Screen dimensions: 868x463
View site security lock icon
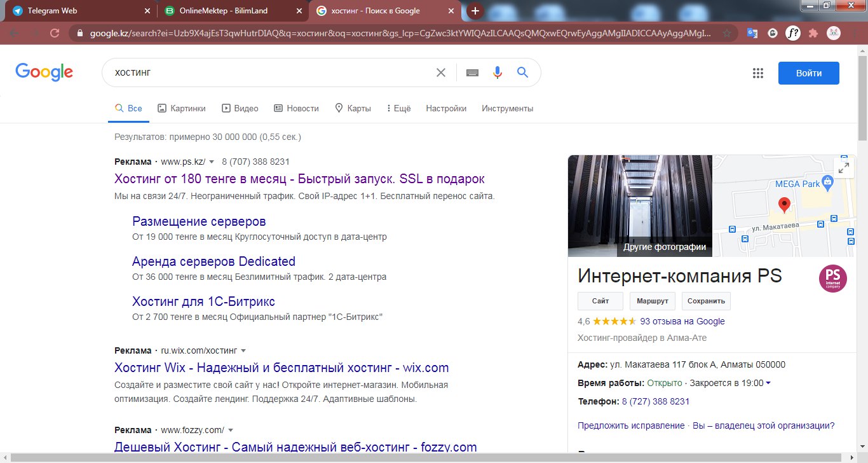(79, 33)
